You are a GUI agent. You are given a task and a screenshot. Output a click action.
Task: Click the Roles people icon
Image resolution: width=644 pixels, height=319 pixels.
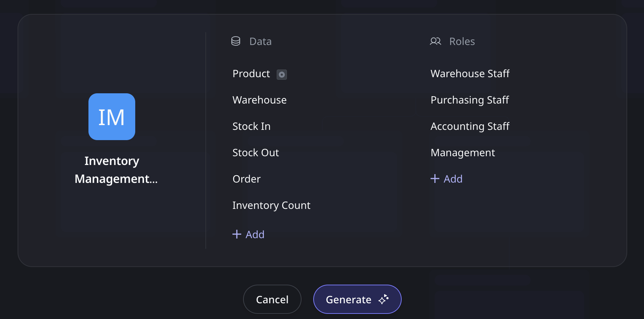(435, 41)
